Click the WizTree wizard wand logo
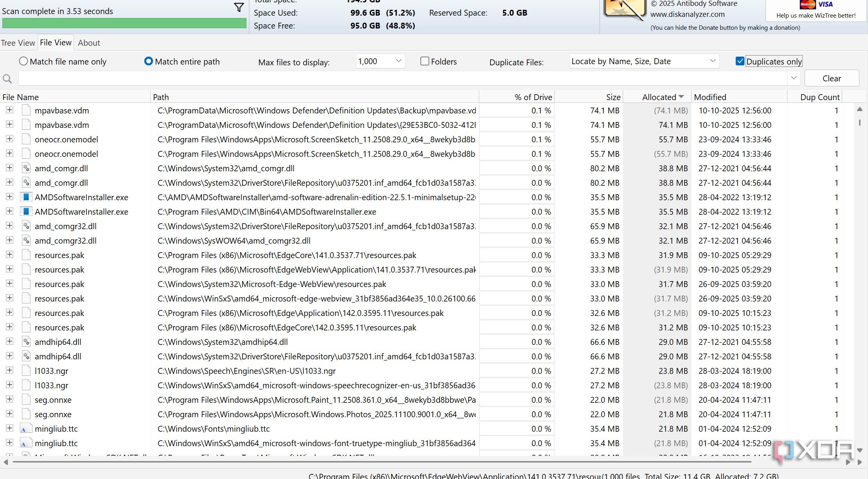 click(625, 9)
